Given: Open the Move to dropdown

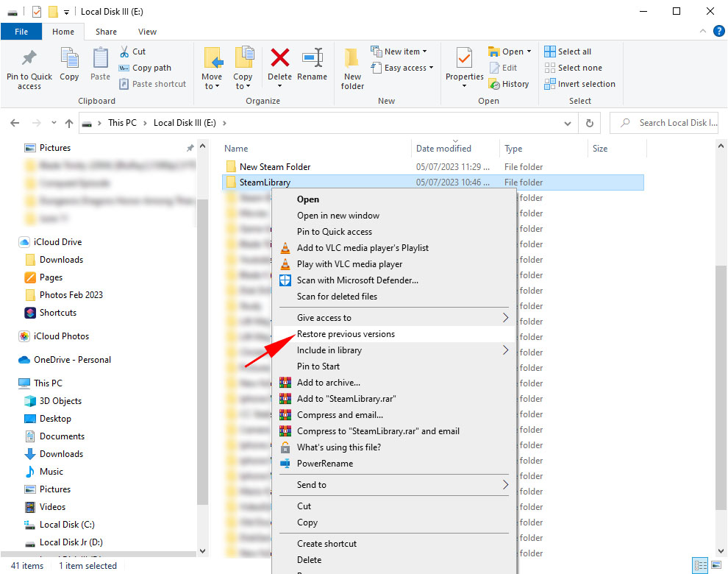Looking at the screenshot, I should pos(212,68).
